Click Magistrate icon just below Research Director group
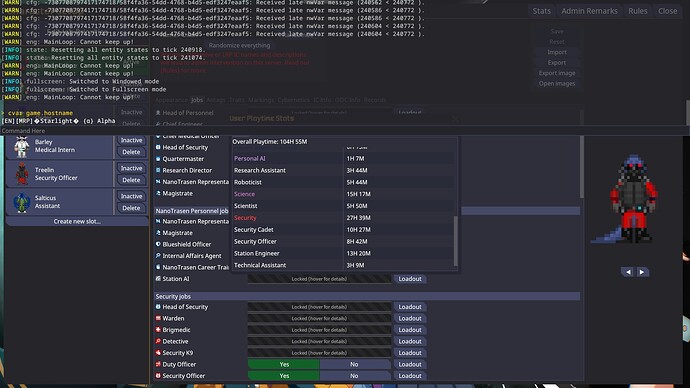690x388 pixels. 158,193
